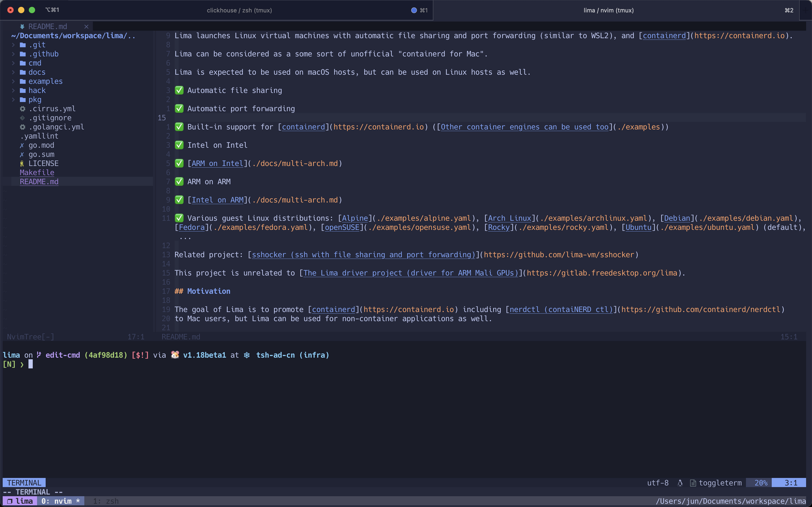Image resolution: width=812 pixels, height=507 pixels.
Task: Expand the examples folder chevron
Action: pos(13,81)
